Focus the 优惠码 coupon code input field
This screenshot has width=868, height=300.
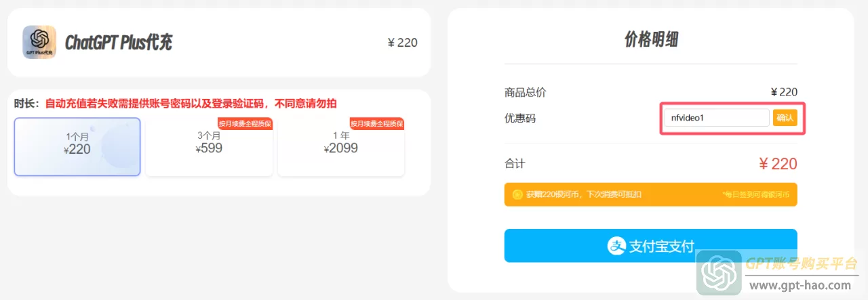715,118
